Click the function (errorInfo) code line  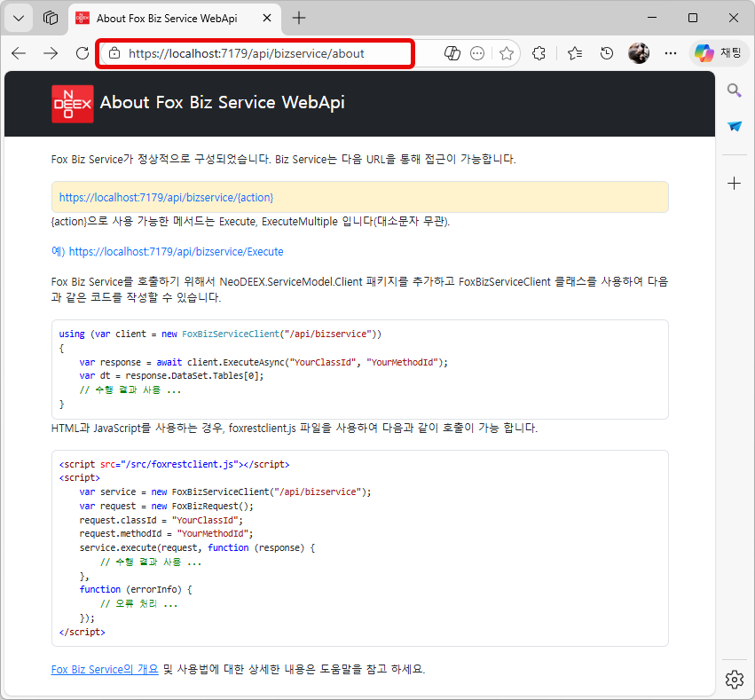point(136,590)
